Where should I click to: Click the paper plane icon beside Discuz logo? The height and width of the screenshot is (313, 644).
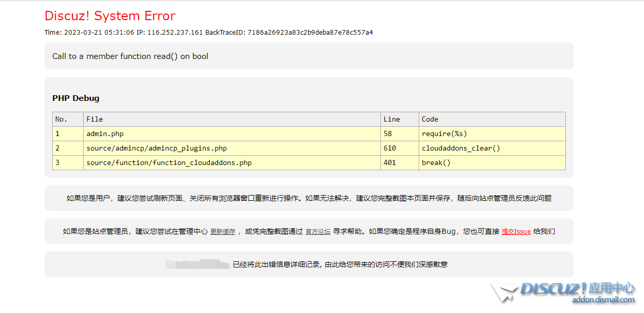[503, 292]
